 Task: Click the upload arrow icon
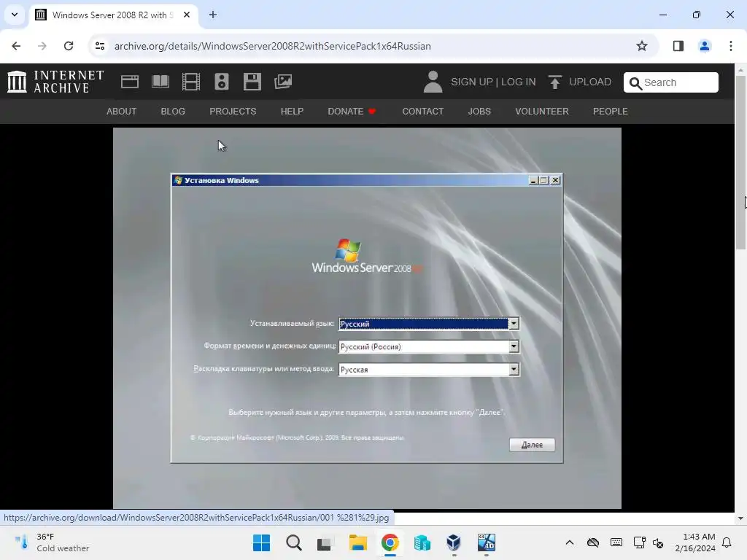[x=554, y=82]
